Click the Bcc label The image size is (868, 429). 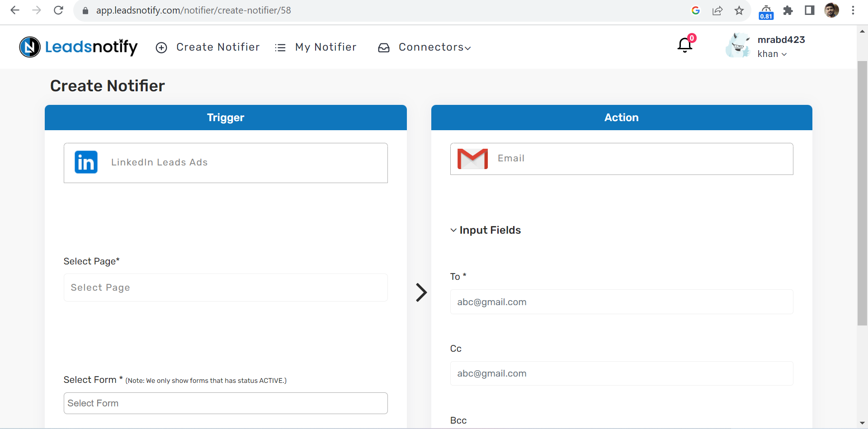point(458,420)
